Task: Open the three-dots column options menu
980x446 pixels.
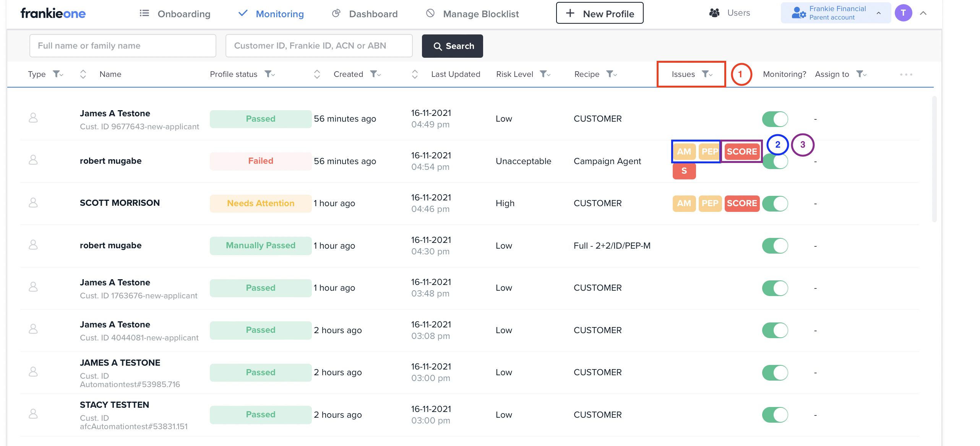Action: pyautogui.click(x=906, y=74)
